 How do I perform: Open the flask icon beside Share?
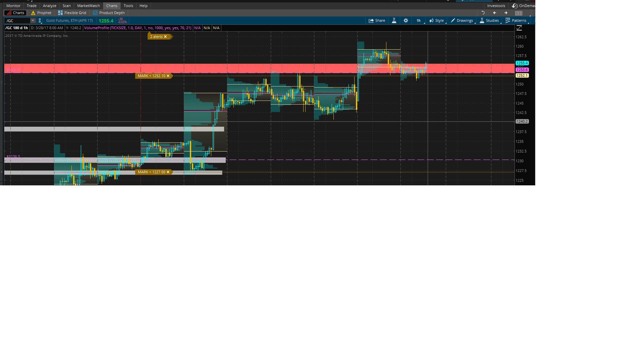click(x=394, y=20)
